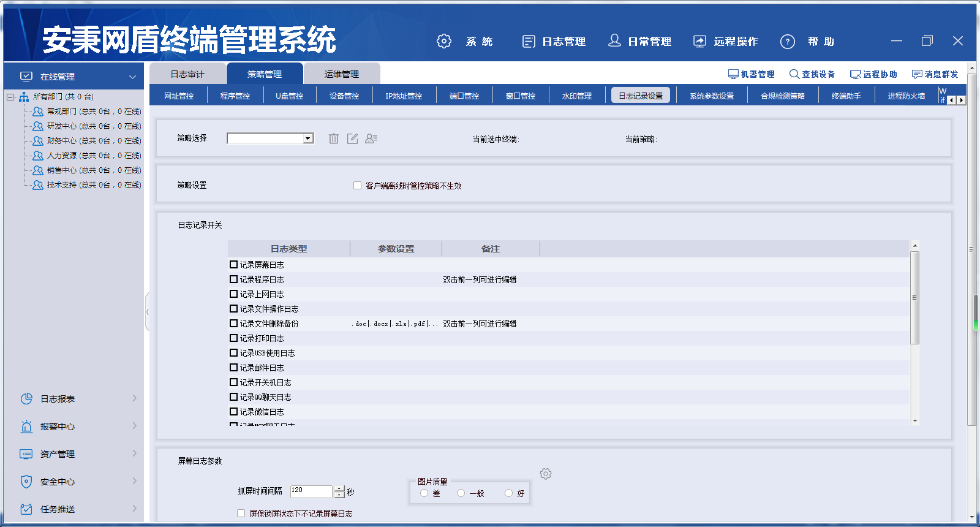Click the 所有部门 organization tree icon
Image resolution: width=980 pixels, height=527 pixels.
click(24, 97)
